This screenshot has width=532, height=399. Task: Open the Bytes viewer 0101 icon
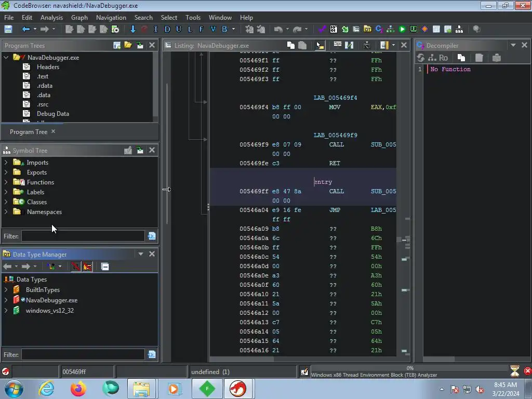[x=334, y=29]
